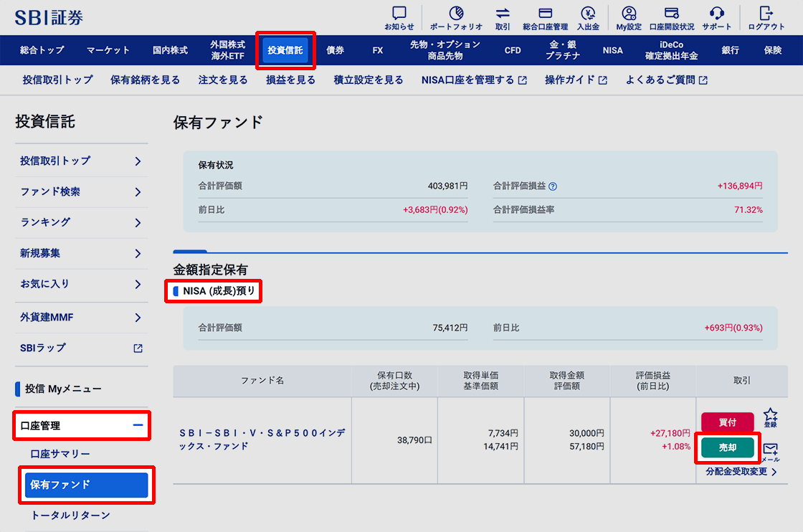Open NISA in main navigation
The height and width of the screenshot is (532, 803).
(x=612, y=50)
